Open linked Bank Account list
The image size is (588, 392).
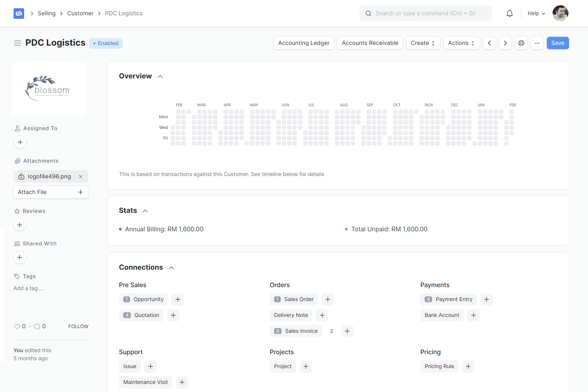442,315
